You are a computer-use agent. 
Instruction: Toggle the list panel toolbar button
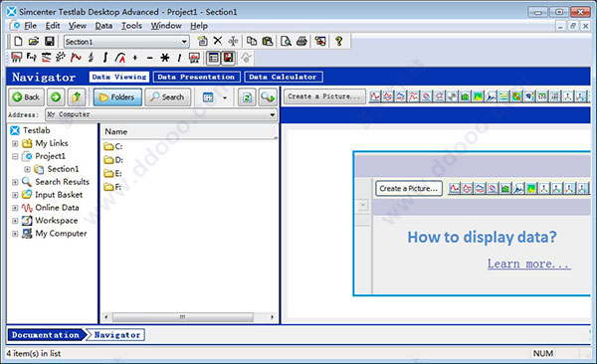(213, 58)
